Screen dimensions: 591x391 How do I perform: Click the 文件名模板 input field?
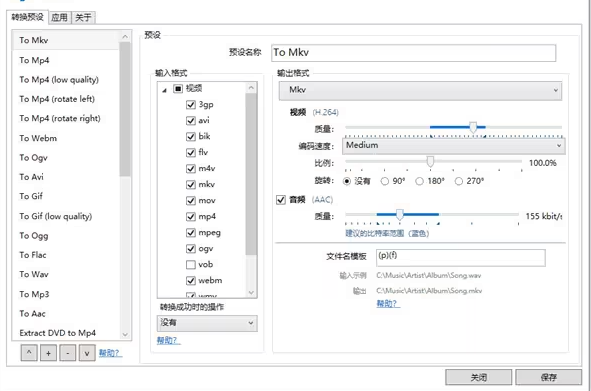tap(461, 257)
